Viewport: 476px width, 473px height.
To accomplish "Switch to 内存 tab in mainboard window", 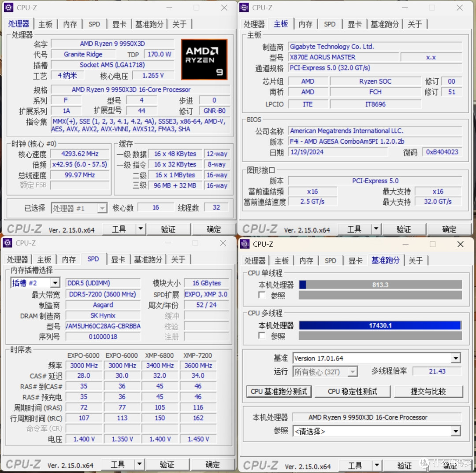I will pyautogui.click(x=305, y=24).
